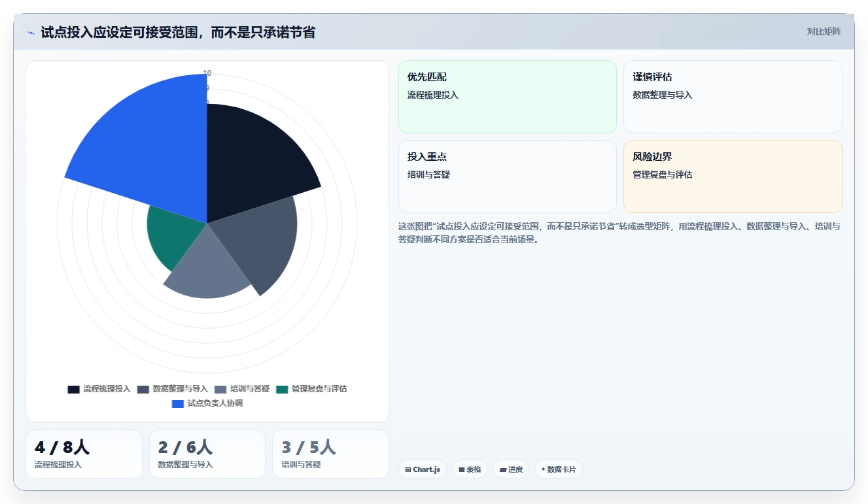Open the 风险边界 matrix card
Screen dimensions: 868x504
click(733, 176)
